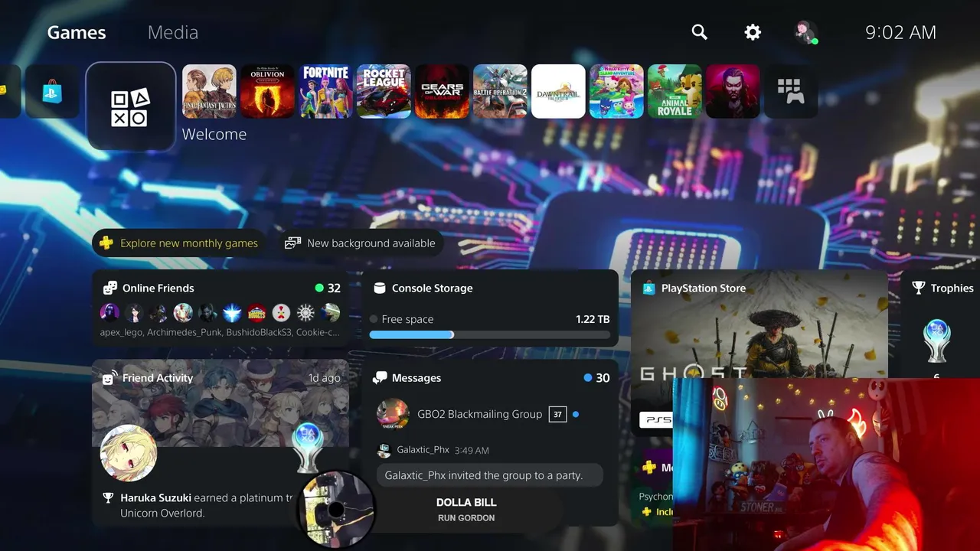Image resolution: width=980 pixels, height=551 pixels.
Task: Open the Online Friends card header
Action: tap(158, 288)
